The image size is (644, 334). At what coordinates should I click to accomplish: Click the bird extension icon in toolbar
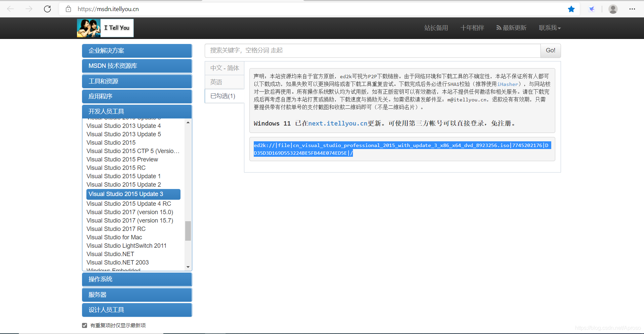(x=592, y=9)
